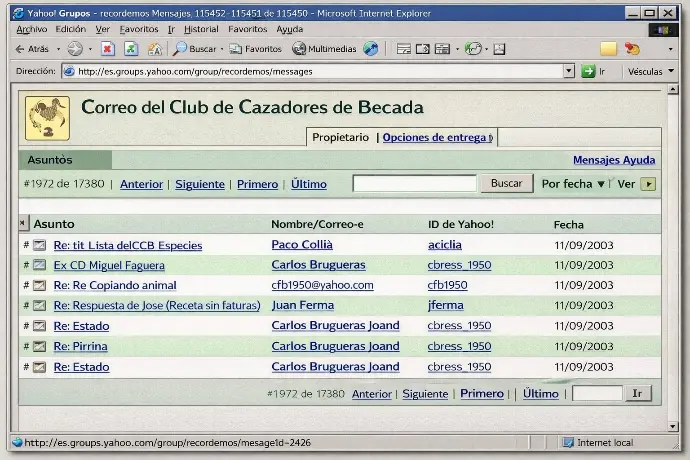Open message Re: Respuesta de Jose (Receta sin faturas)
690x460 pixels.
[x=157, y=305]
